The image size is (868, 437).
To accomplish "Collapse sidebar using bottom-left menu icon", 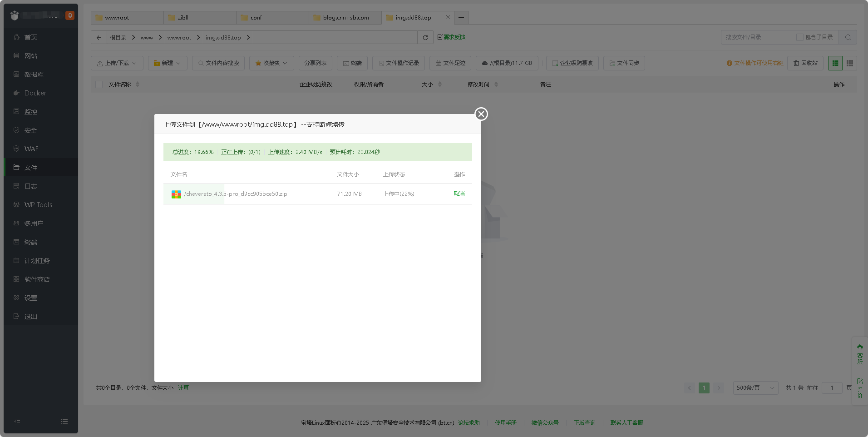I will (x=17, y=422).
